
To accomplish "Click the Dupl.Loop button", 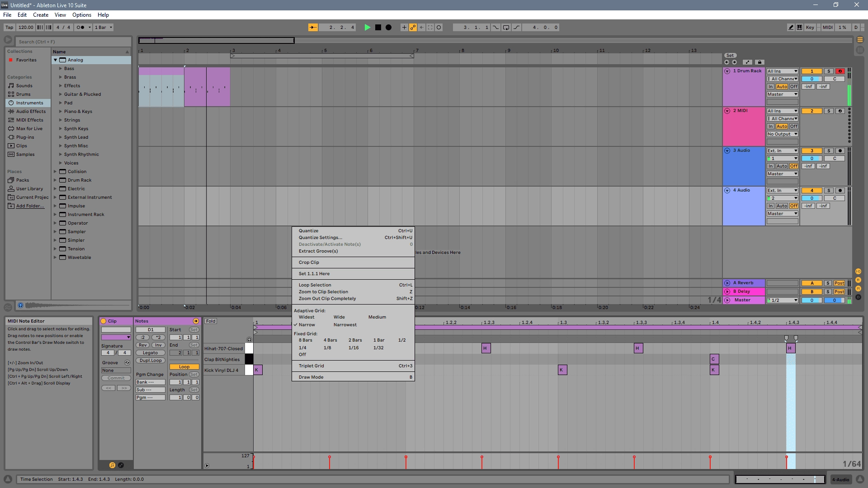I will coord(151,361).
